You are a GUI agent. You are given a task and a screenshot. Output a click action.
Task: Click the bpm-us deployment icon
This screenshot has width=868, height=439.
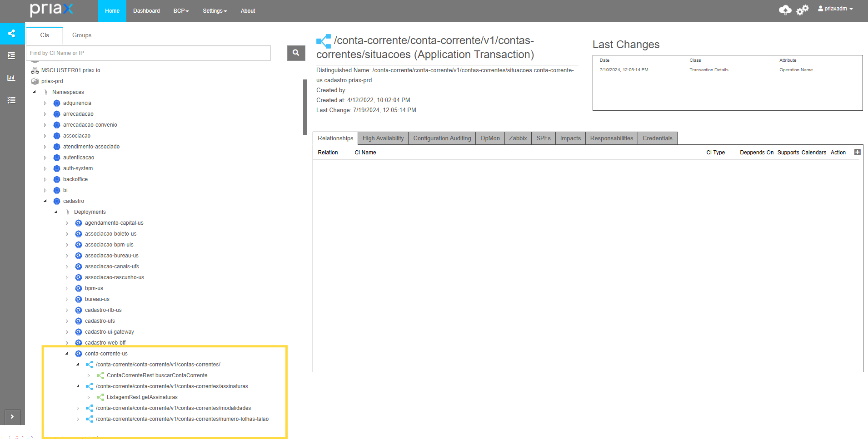pyautogui.click(x=79, y=288)
